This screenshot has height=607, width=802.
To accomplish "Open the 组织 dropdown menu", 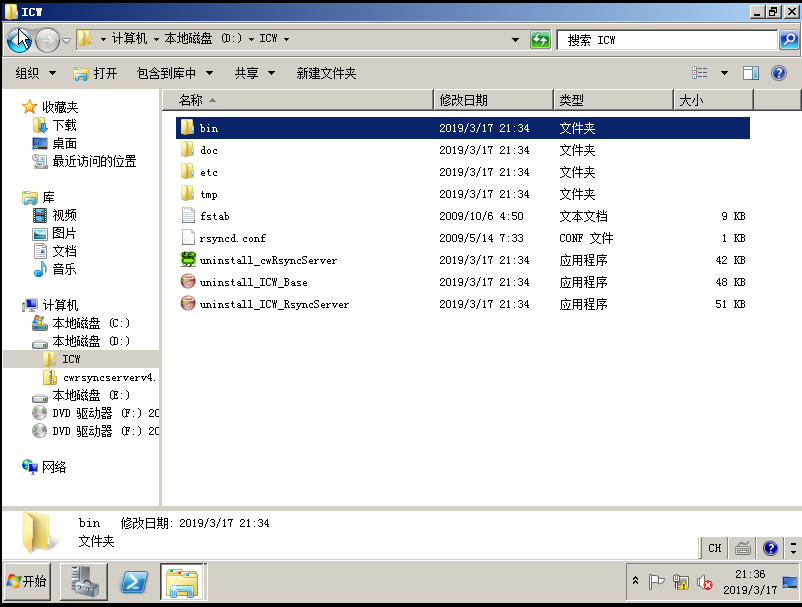I will pyautogui.click(x=37, y=72).
